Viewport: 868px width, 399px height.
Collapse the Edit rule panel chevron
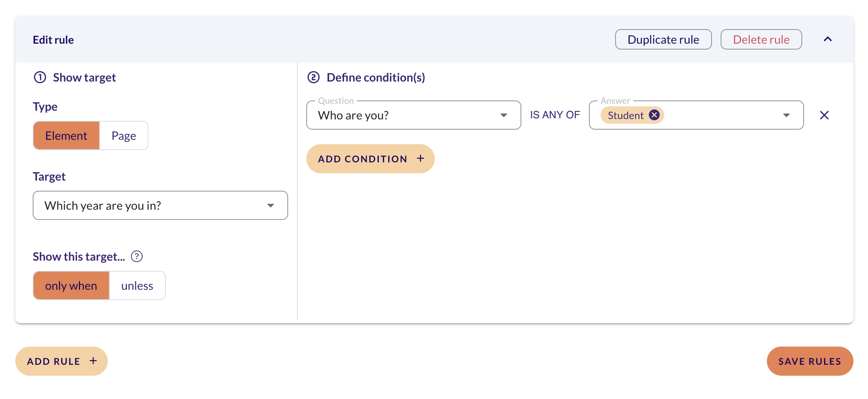point(828,39)
